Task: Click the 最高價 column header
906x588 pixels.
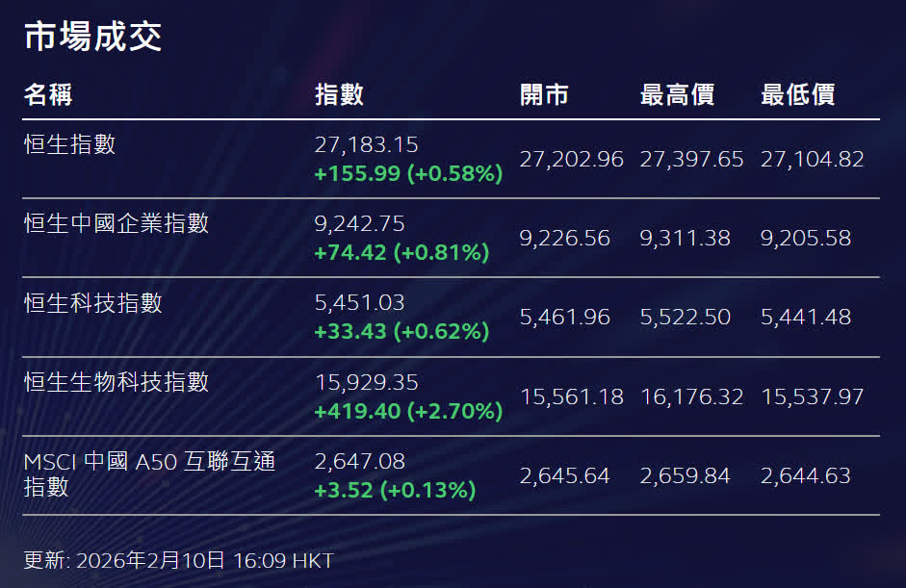Action: 676,94
